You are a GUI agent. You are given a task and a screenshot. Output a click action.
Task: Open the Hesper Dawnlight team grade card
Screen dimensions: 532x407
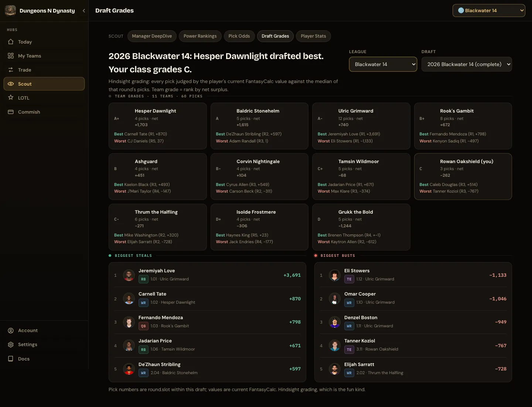point(158,126)
